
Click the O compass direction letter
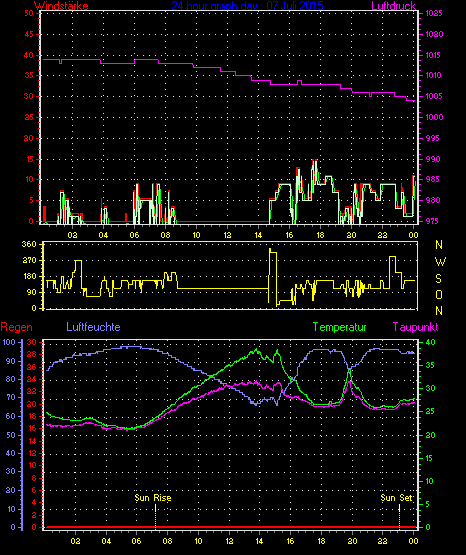(x=439, y=294)
